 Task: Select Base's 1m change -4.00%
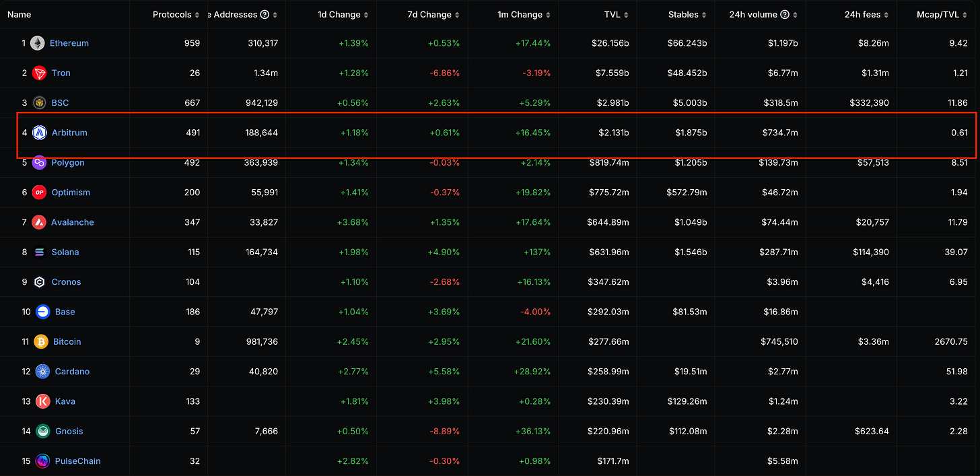535,312
